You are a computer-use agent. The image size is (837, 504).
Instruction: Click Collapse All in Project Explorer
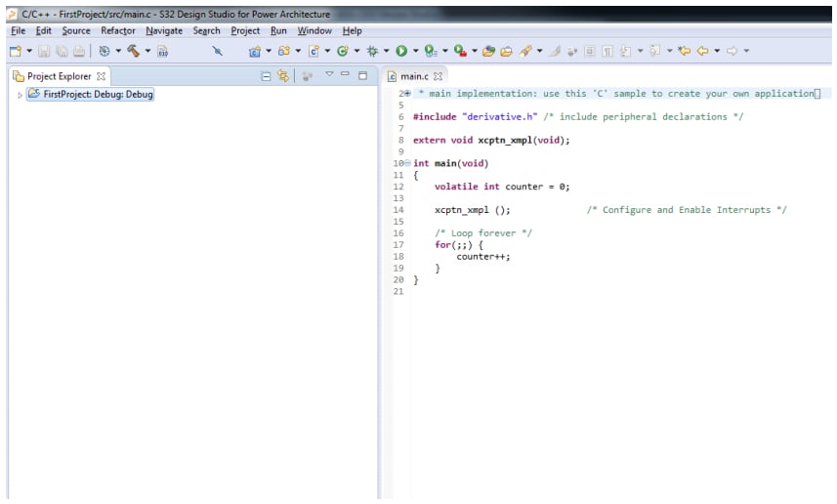click(x=268, y=76)
